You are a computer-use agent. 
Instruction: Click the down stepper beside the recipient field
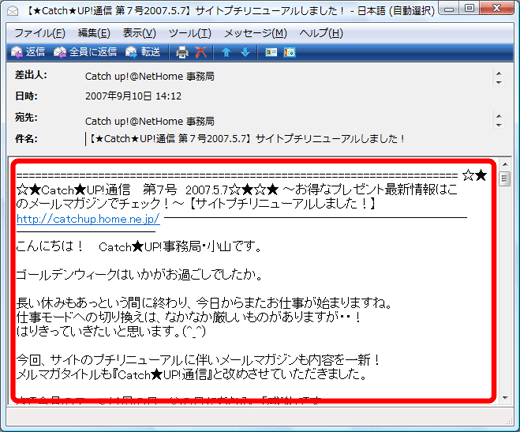[499, 125]
